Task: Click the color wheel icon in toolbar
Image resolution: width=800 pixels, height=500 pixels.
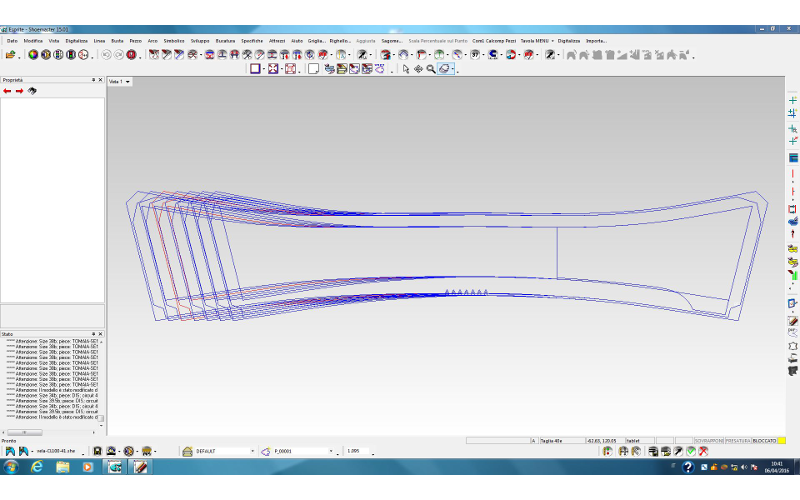Action: 33,54
